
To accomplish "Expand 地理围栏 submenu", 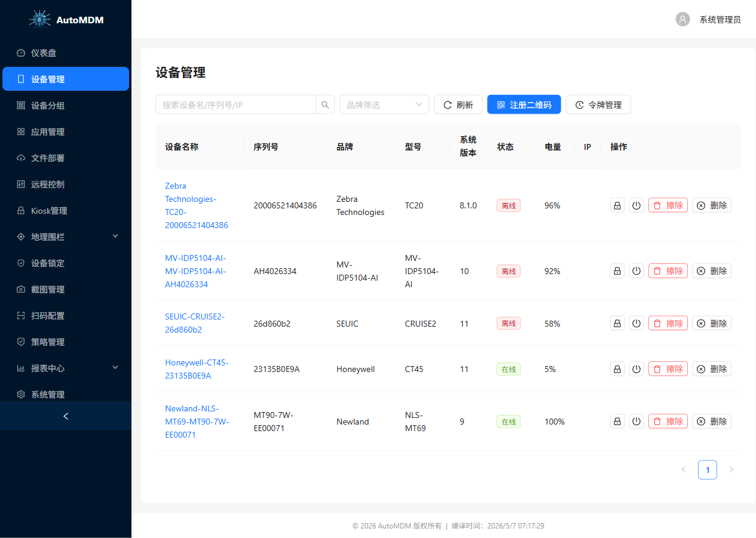I will click(x=66, y=236).
